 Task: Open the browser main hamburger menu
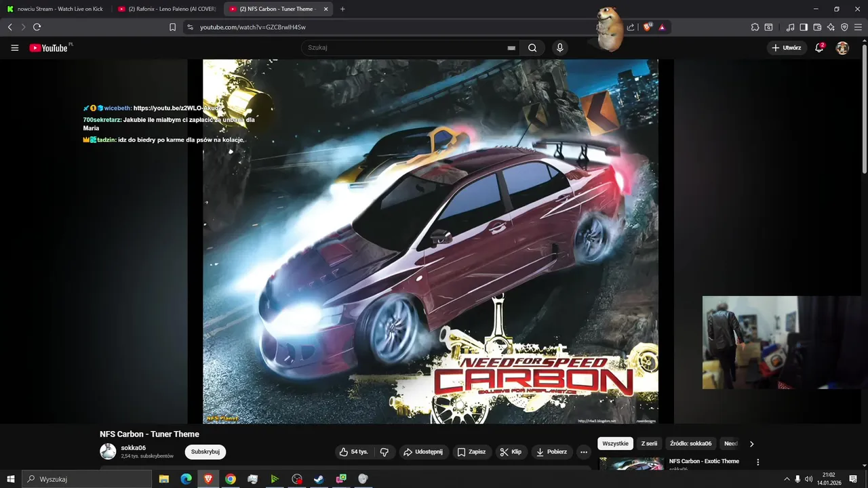[858, 27]
